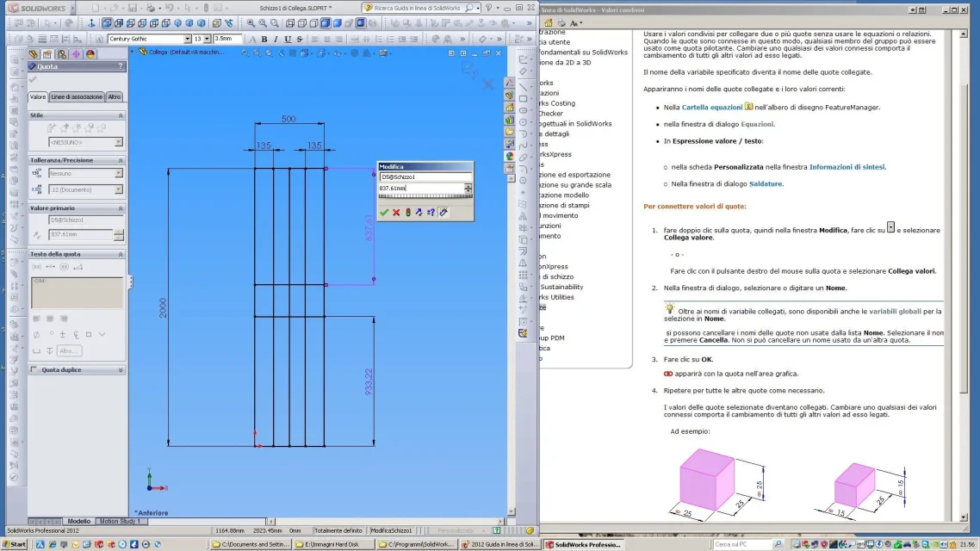Expand the Quota duplice section chevrons
Image resolution: width=980 pixels, height=551 pixels.
[x=121, y=370]
